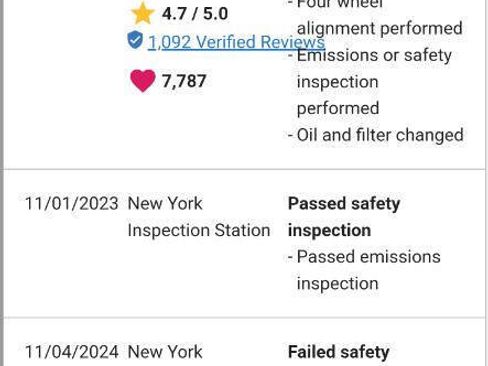Click the Passed safety inspection heading
The width and height of the screenshot is (488, 366).
(344, 217)
